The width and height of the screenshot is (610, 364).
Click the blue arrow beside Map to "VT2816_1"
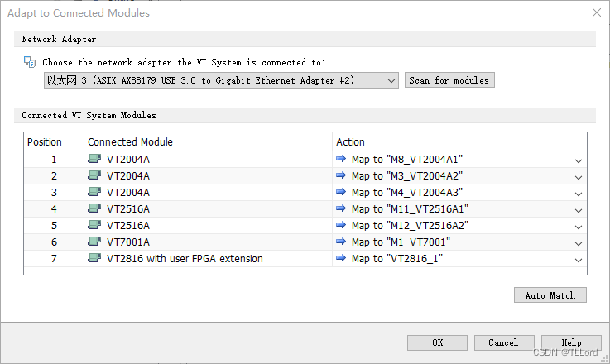[x=341, y=258]
